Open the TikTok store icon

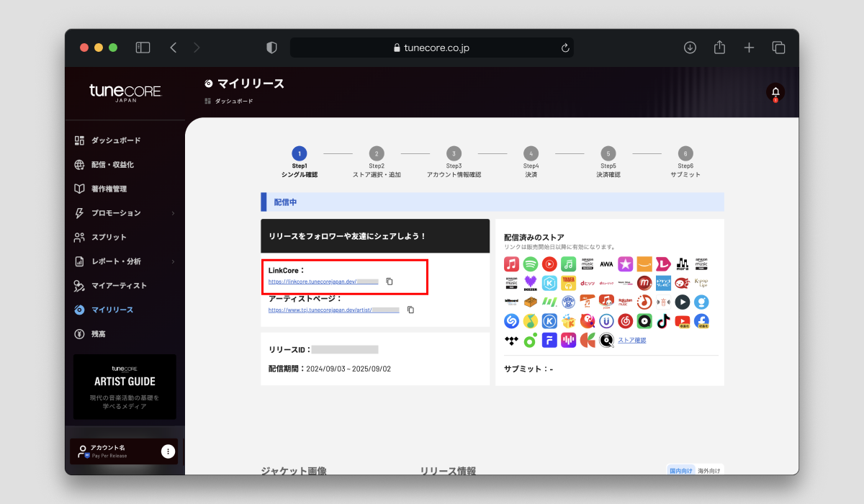(663, 321)
